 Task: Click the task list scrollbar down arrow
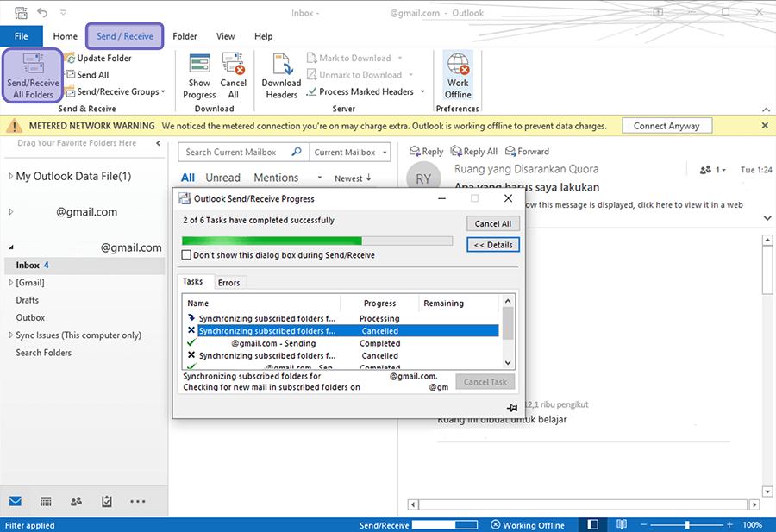coord(508,363)
